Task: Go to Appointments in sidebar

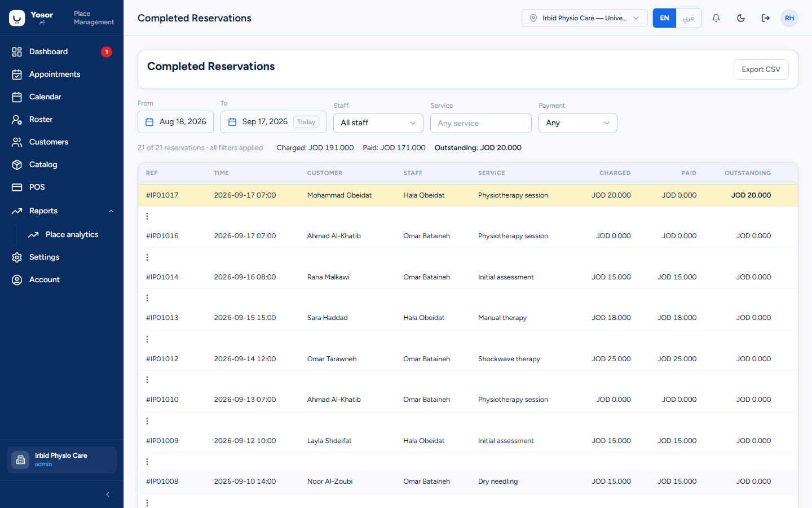Action: click(x=61, y=75)
